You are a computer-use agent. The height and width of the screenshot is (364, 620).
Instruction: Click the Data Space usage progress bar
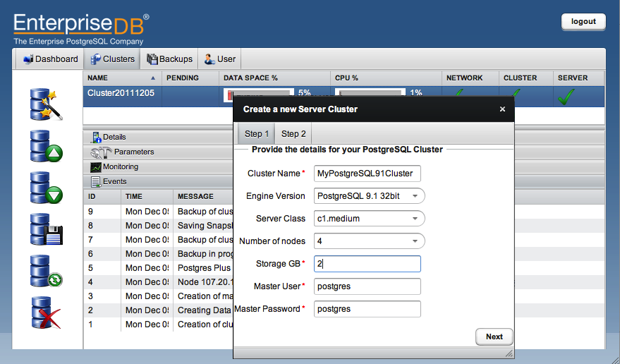[257, 94]
